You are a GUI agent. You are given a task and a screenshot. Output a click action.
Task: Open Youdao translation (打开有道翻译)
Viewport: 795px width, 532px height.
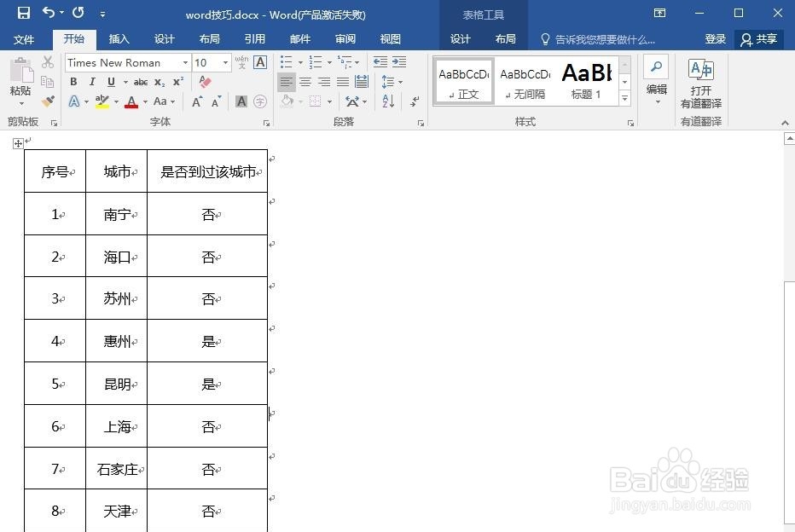(701, 82)
